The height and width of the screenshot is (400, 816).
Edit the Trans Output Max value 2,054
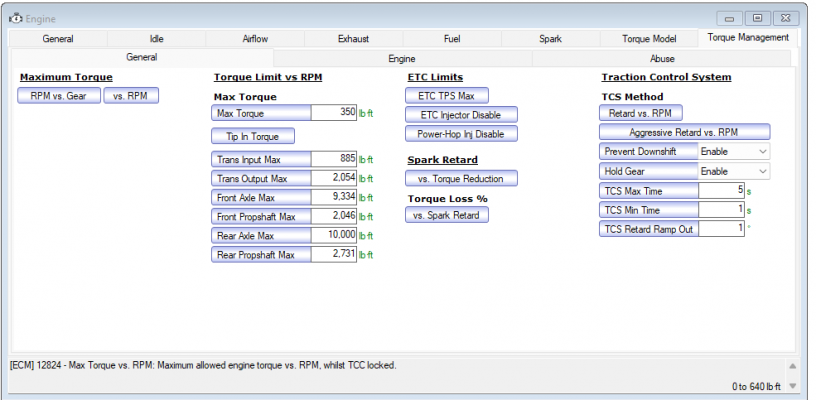click(x=334, y=178)
